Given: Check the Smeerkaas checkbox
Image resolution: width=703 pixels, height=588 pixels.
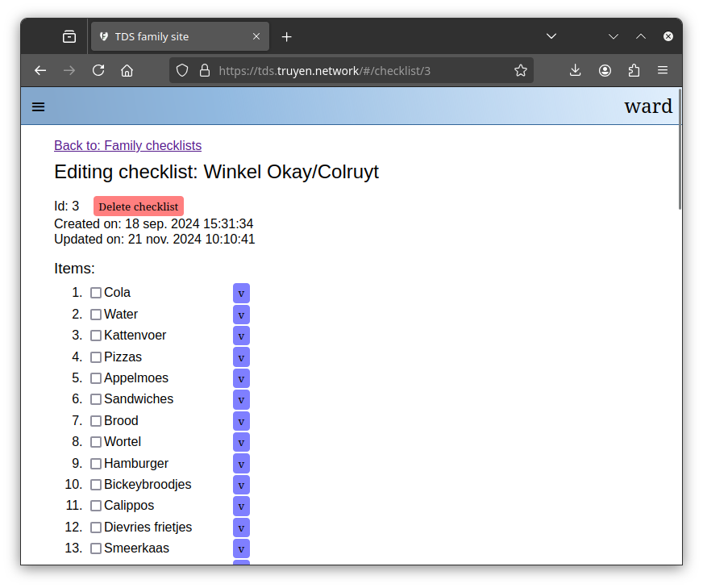Looking at the screenshot, I should tap(96, 548).
